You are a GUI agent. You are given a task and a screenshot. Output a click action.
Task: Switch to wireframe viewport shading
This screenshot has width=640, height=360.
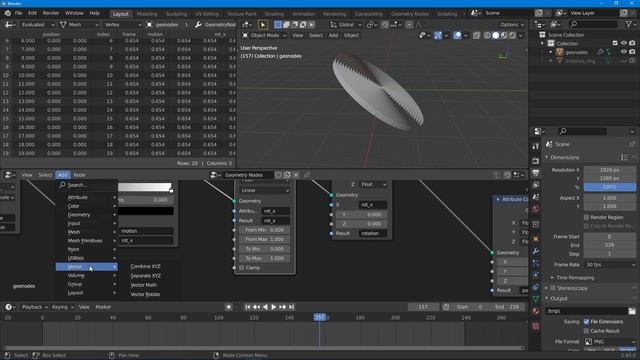pos(487,36)
